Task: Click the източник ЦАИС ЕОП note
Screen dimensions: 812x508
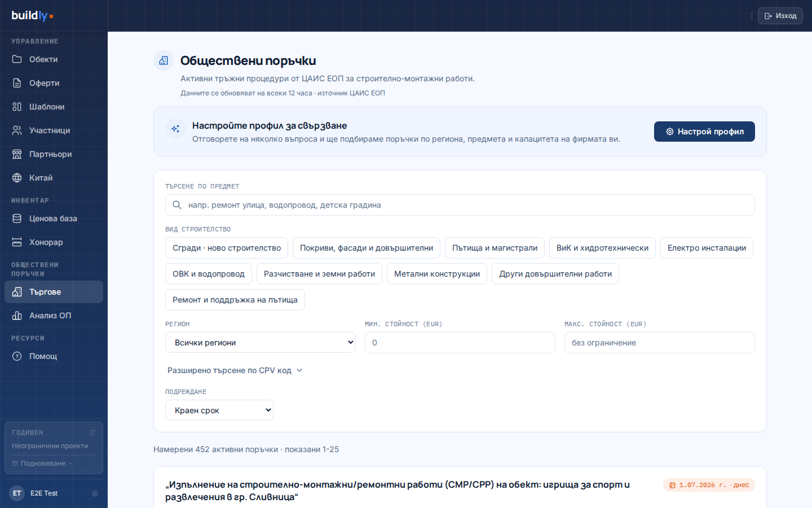Action: pos(351,93)
